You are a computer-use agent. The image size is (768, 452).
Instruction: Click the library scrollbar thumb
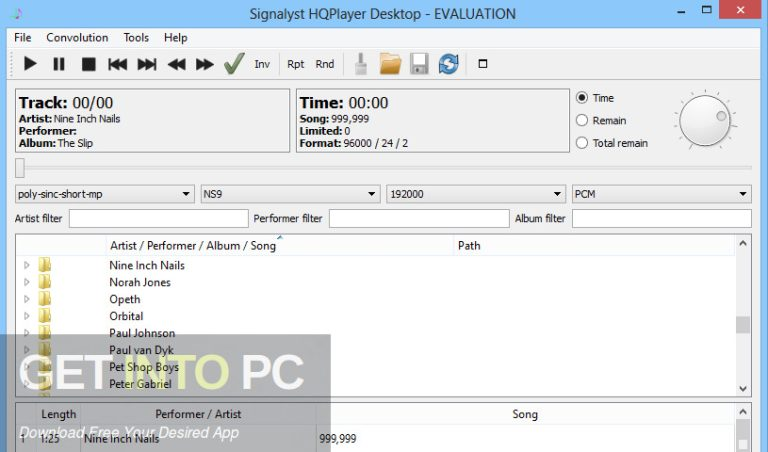coord(743,324)
